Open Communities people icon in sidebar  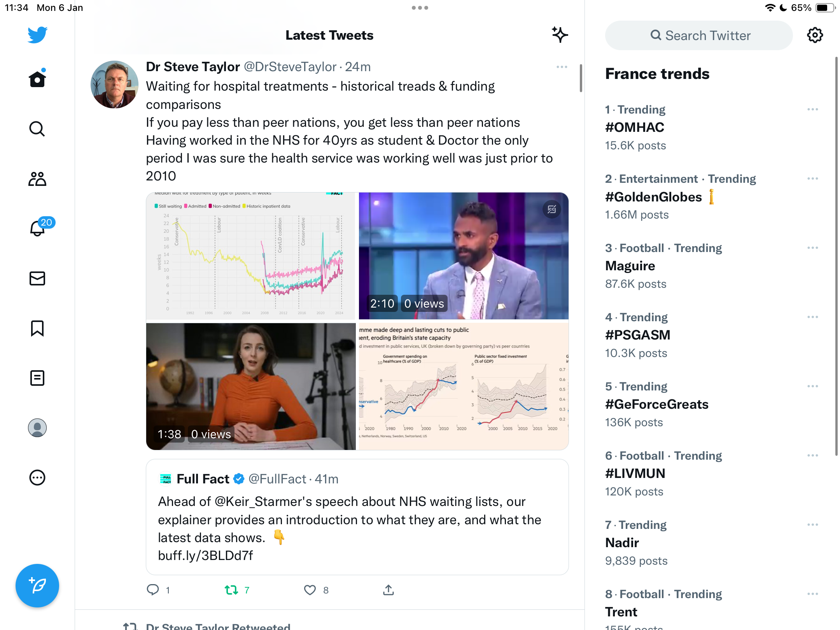click(x=37, y=179)
